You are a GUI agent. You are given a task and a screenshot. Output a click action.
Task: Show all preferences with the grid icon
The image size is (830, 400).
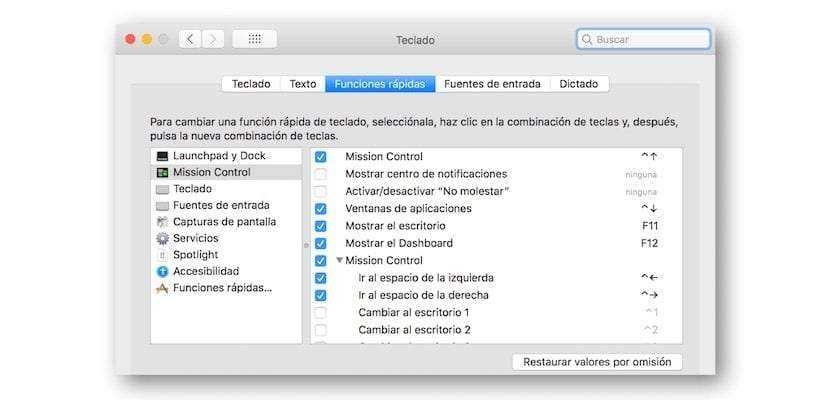pos(254,39)
